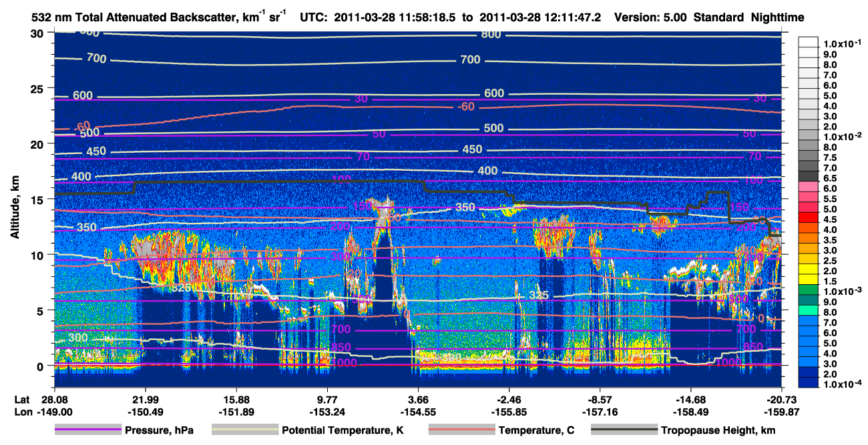Click the longitude tick '-150.49'
The height and width of the screenshot is (445, 868).
click(x=145, y=412)
